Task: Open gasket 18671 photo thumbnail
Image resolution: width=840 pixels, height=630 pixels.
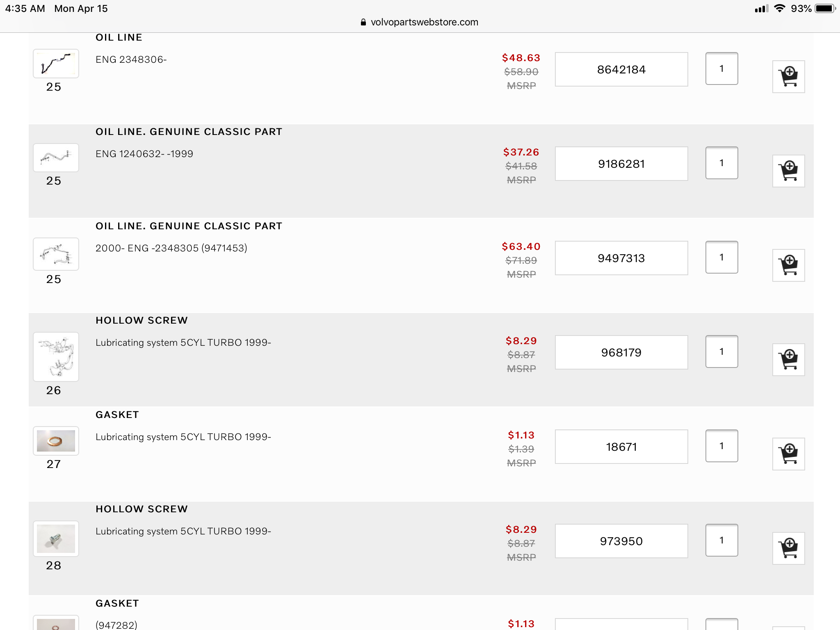Action: pyautogui.click(x=56, y=441)
